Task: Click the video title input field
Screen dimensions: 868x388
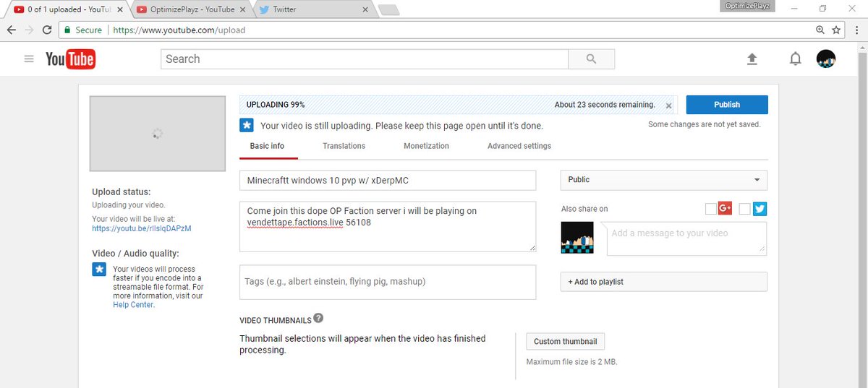Action: 388,180
